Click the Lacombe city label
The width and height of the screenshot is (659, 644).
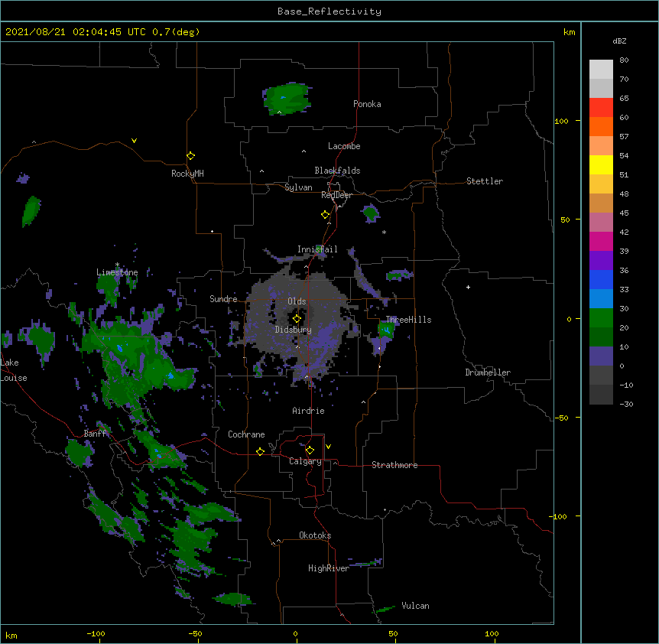tap(344, 146)
